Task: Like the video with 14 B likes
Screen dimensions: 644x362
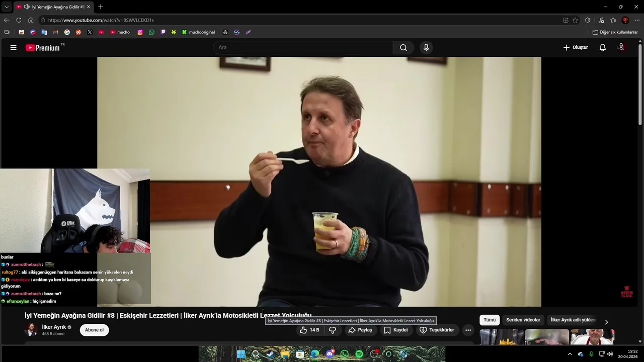Action: (309, 330)
